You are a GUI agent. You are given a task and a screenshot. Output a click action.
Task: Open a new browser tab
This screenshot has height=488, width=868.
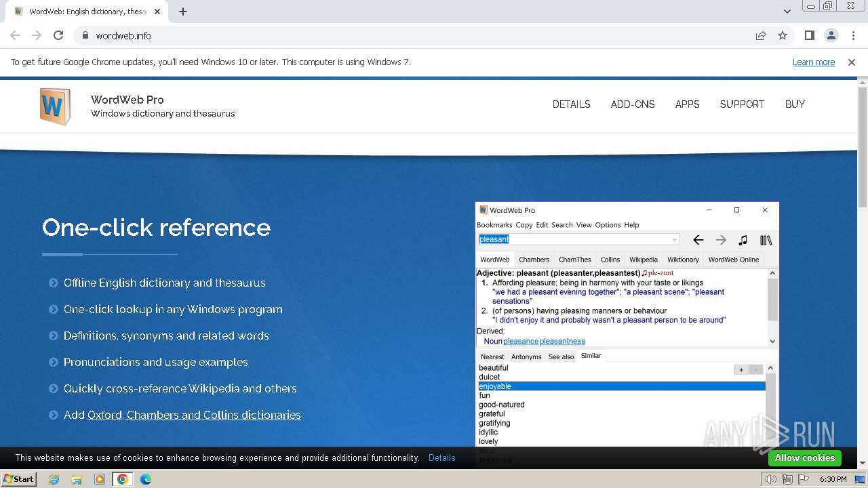point(183,12)
